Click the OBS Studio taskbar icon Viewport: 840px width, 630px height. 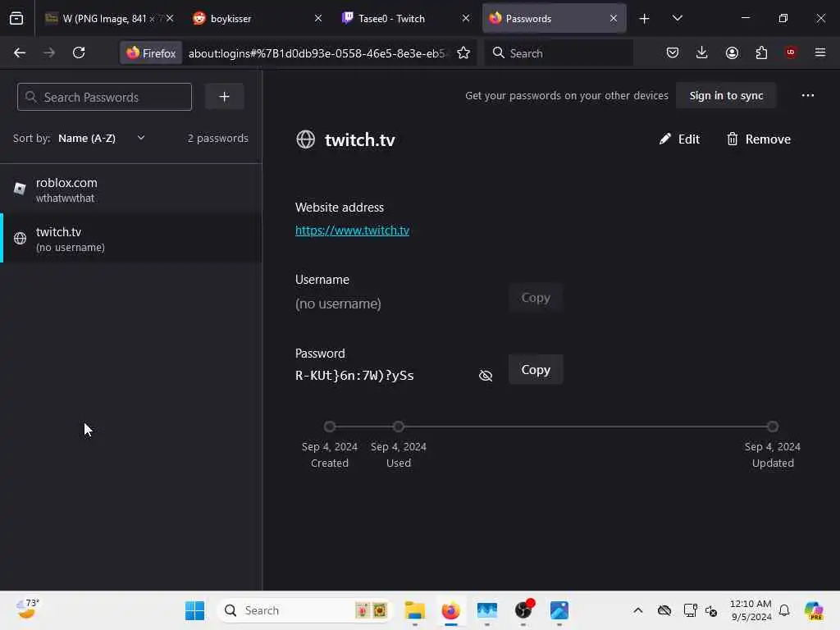523,610
